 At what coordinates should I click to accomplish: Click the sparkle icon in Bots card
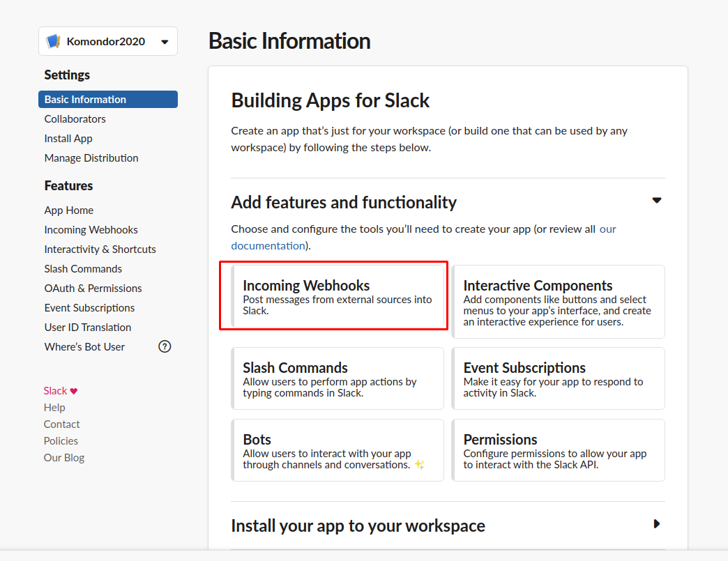point(420,465)
